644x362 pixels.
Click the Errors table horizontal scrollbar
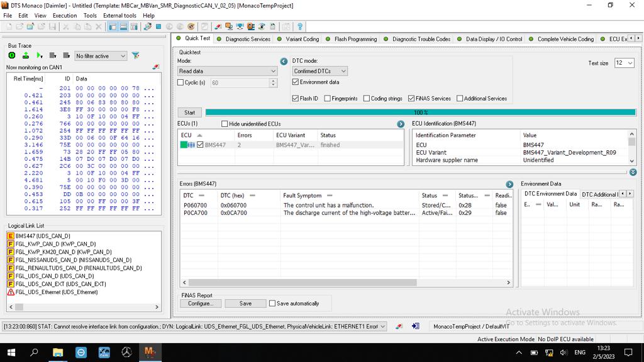[303, 282]
